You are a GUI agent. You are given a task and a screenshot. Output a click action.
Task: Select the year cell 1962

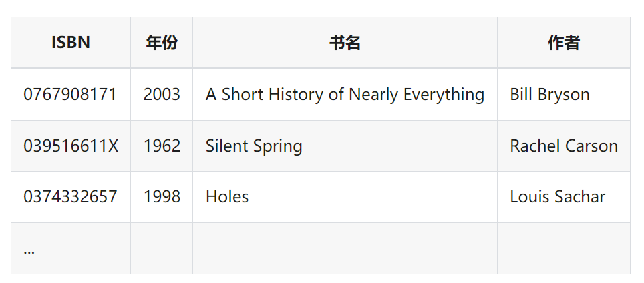tap(162, 146)
